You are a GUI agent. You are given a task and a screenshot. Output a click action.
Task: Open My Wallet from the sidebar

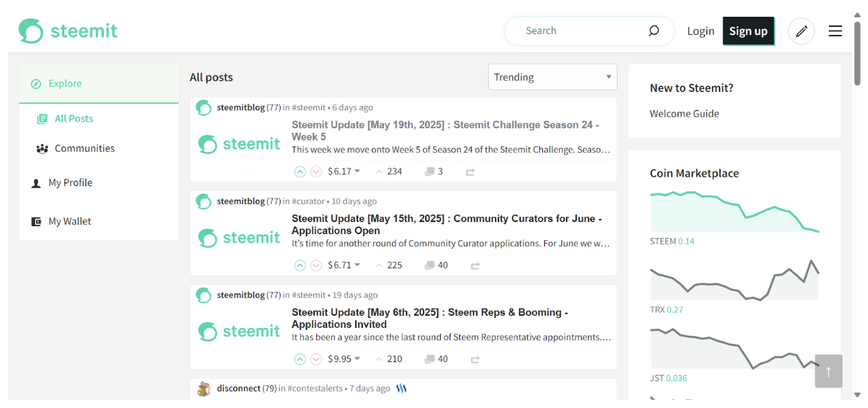(69, 222)
